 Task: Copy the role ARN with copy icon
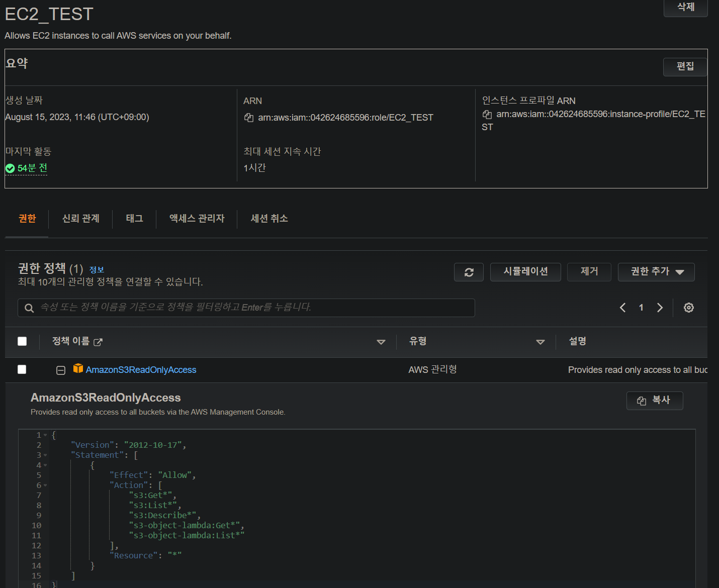[x=248, y=118]
